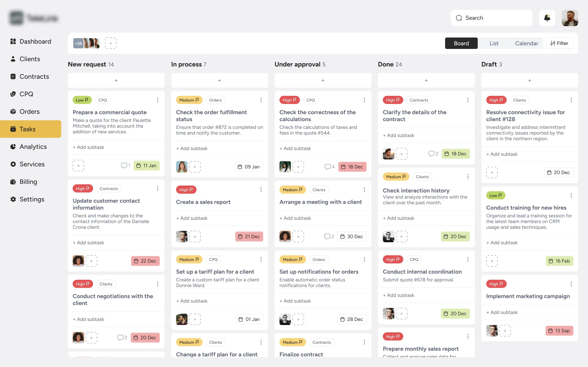This screenshot has width=588, height=367.
Task: Click the Search input field
Action: point(491,18)
